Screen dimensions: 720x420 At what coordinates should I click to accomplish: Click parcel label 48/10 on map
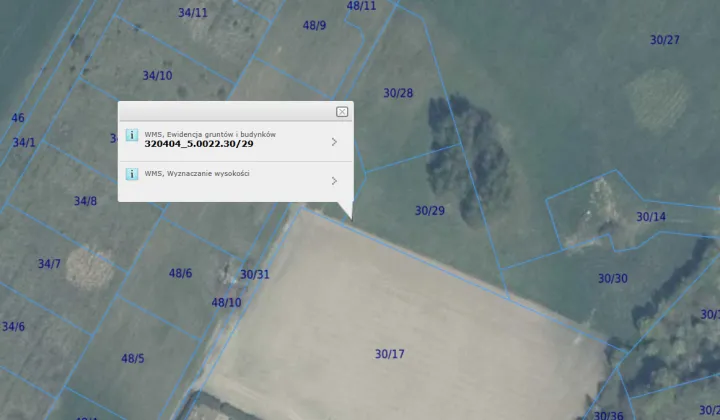226,302
